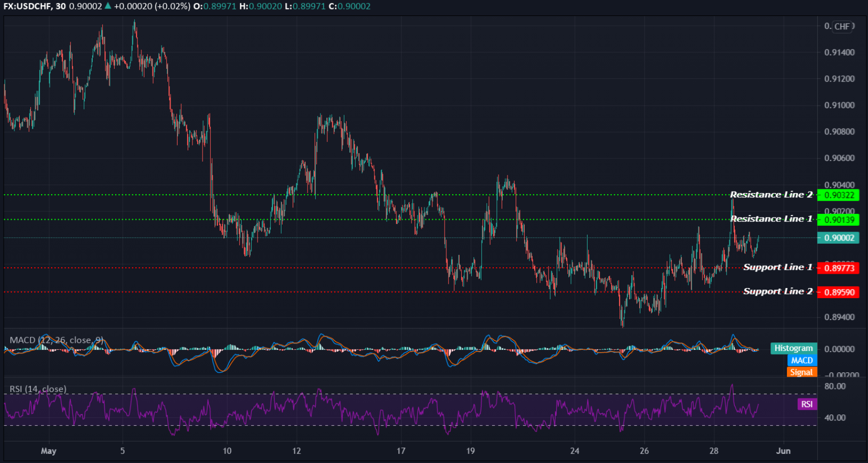Click the 0.89400 price scale value

(x=840, y=317)
